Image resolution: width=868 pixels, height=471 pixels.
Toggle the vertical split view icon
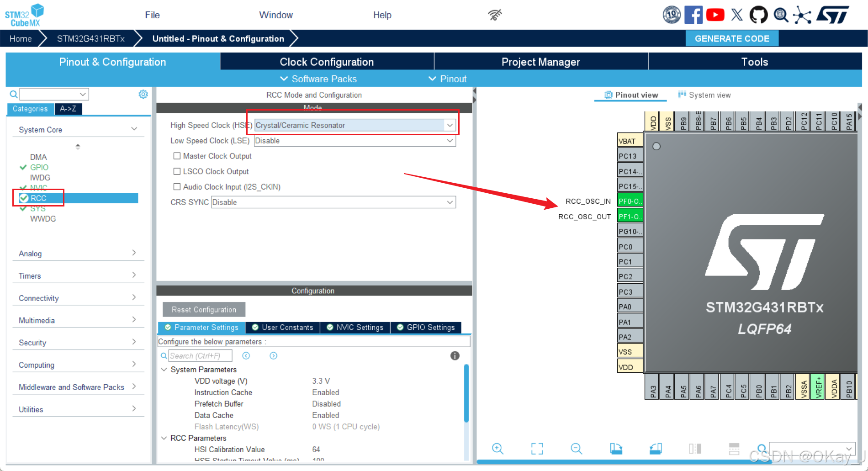pos(695,449)
